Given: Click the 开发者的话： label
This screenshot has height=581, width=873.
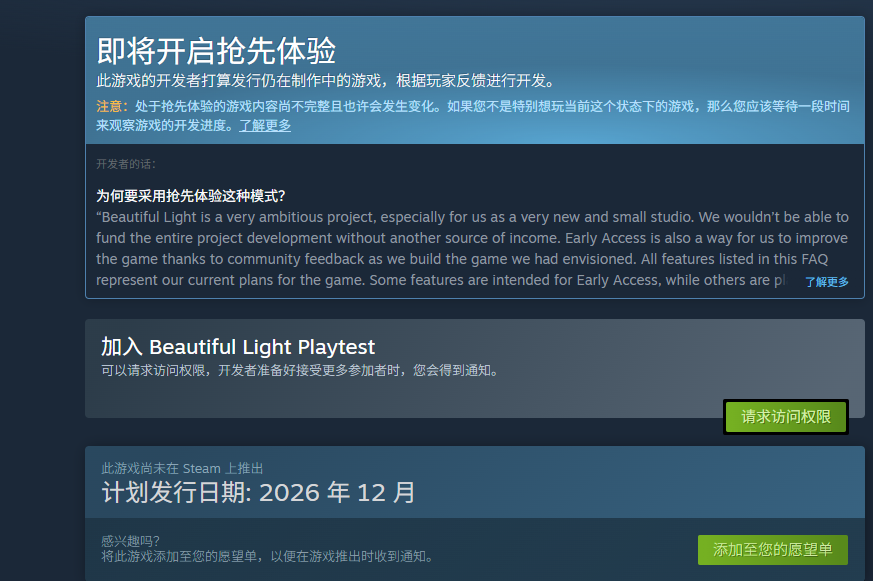Looking at the screenshot, I should click(126, 164).
